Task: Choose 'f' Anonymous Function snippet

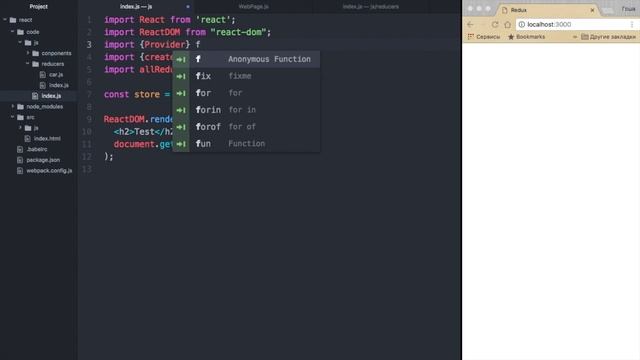Action: (x=246, y=59)
